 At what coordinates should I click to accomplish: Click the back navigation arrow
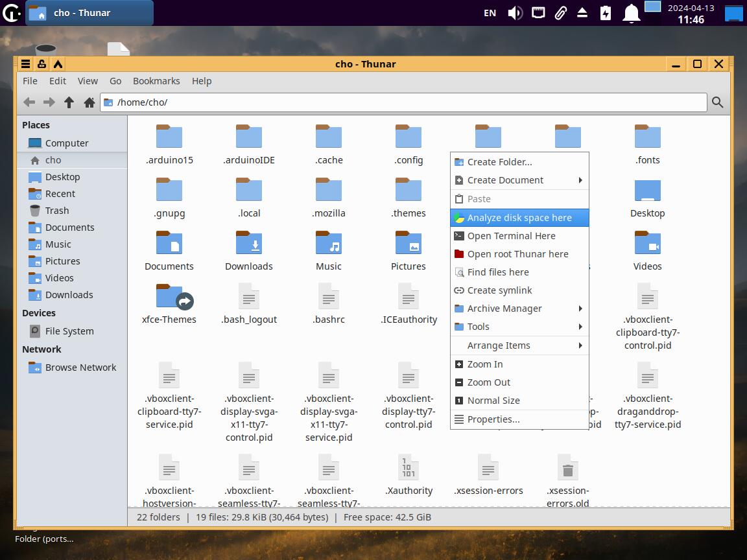click(29, 102)
